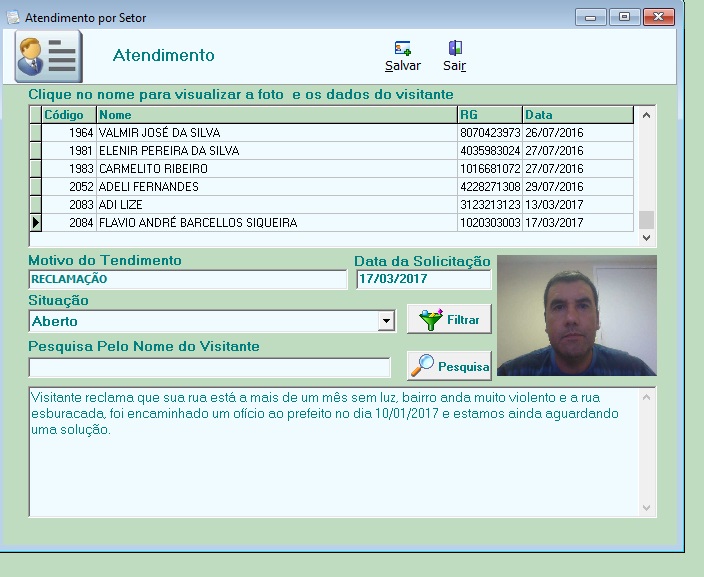Click the Data column header

tap(577, 115)
